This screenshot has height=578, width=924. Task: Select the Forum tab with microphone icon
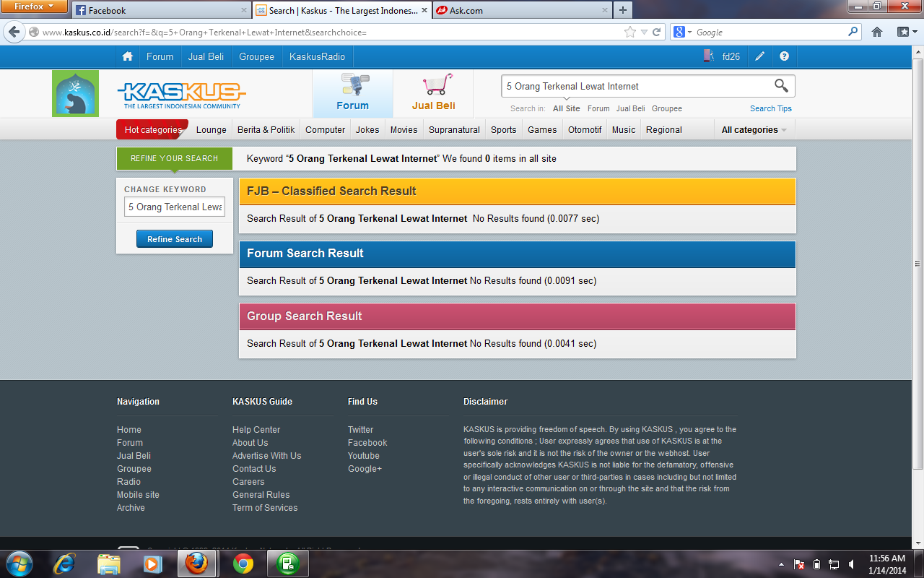click(x=353, y=93)
